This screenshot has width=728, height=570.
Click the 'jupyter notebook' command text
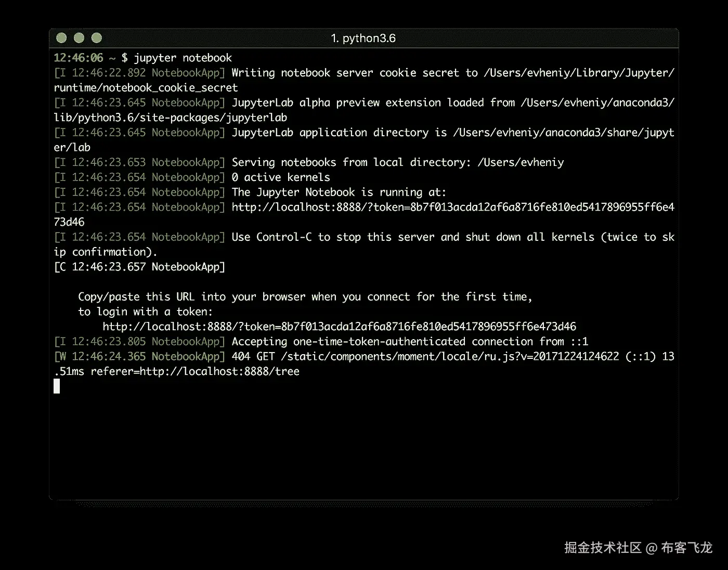tap(183, 58)
